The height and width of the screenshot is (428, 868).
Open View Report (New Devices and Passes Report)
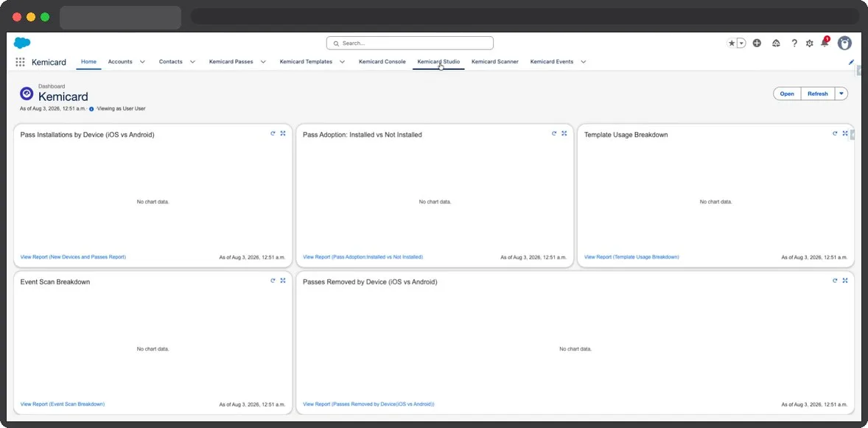click(x=73, y=257)
